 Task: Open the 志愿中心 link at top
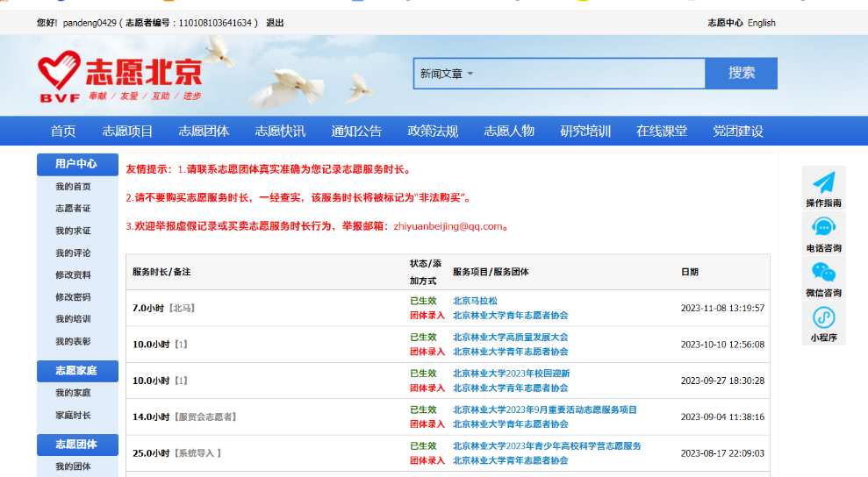725,23
